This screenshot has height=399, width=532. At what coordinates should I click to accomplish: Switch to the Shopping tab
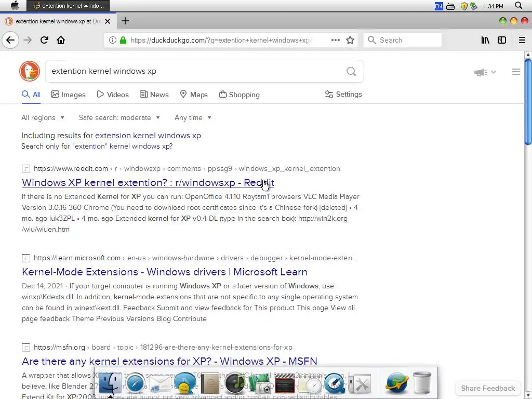click(x=239, y=95)
